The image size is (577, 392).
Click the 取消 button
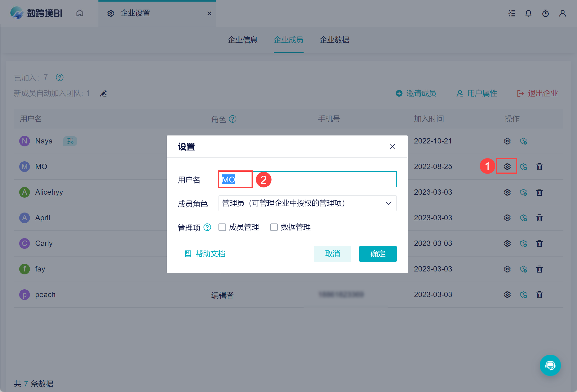tap(332, 254)
